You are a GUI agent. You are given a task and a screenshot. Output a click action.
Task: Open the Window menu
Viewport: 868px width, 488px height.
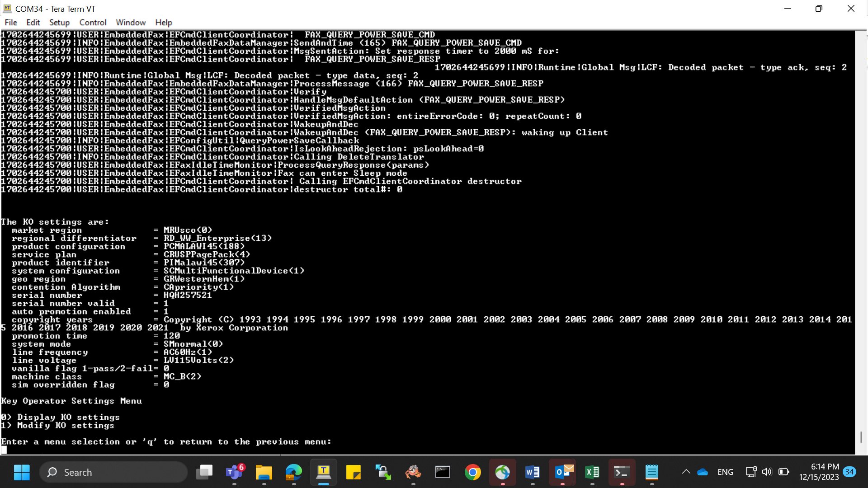pos(131,22)
